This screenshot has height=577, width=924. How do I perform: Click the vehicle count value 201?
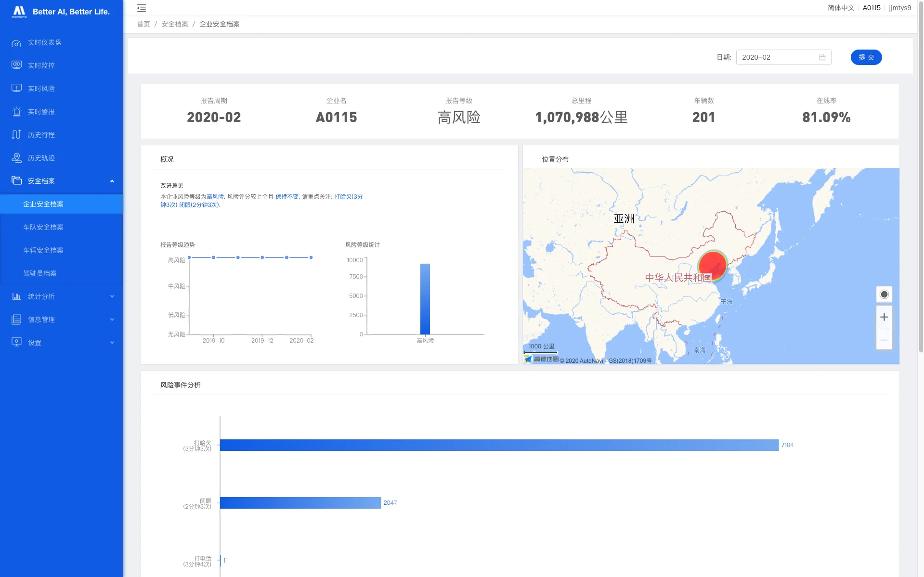coord(703,117)
